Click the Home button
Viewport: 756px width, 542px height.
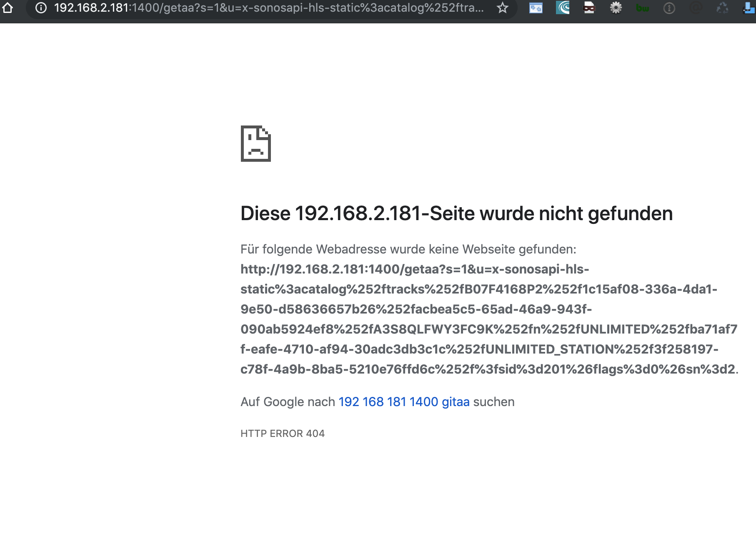point(8,7)
